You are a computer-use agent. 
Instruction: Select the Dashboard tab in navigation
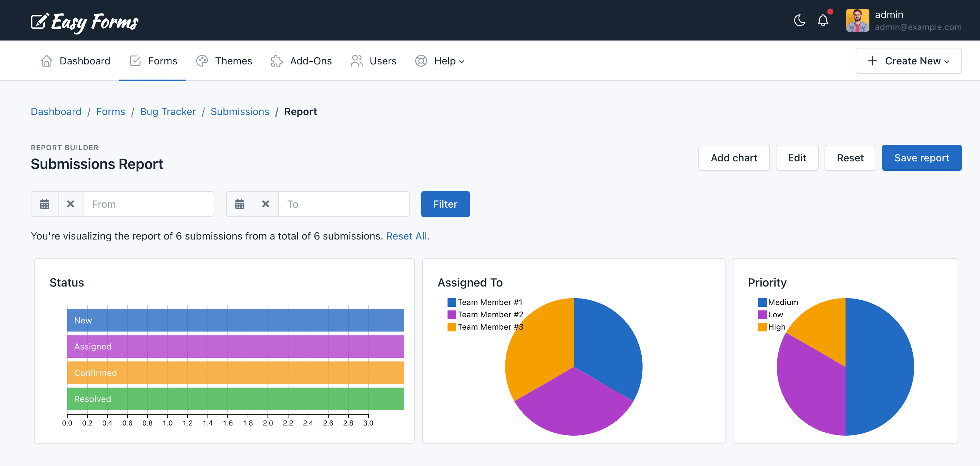[x=75, y=61]
